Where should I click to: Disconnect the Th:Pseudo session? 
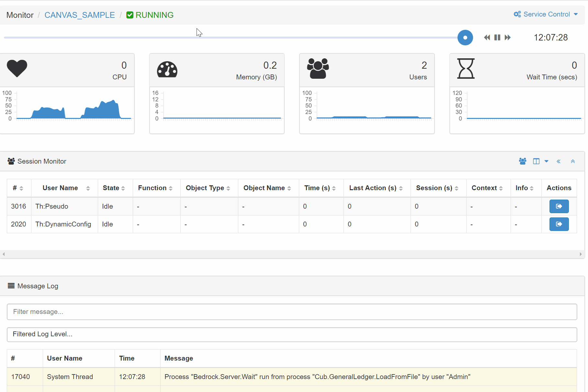[559, 206]
